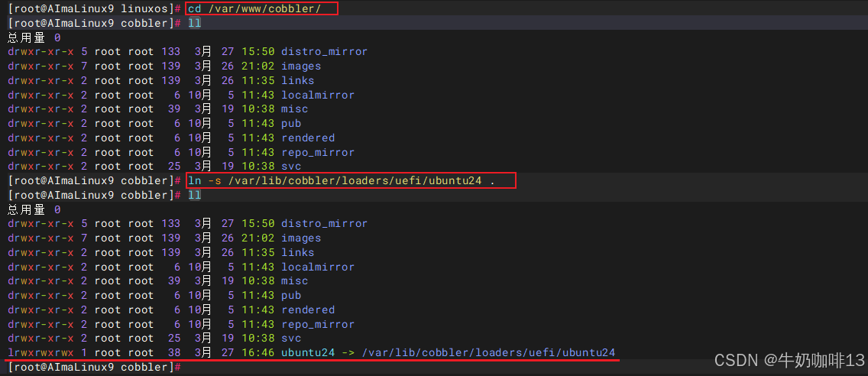868x376 pixels.
Task: Click "distro_mirror" in the listing before the ln command
Action: click(x=325, y=51)
